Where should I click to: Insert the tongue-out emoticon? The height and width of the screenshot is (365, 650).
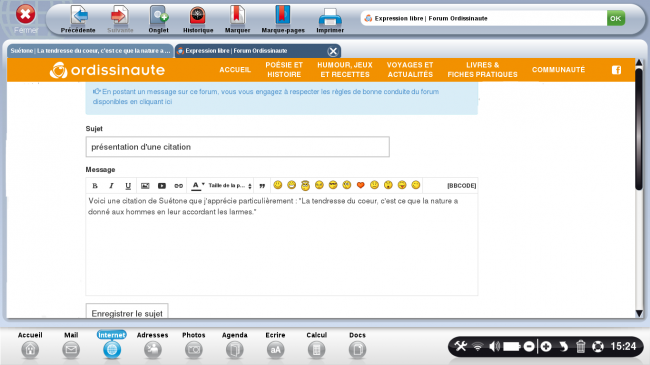pos(402,185)
